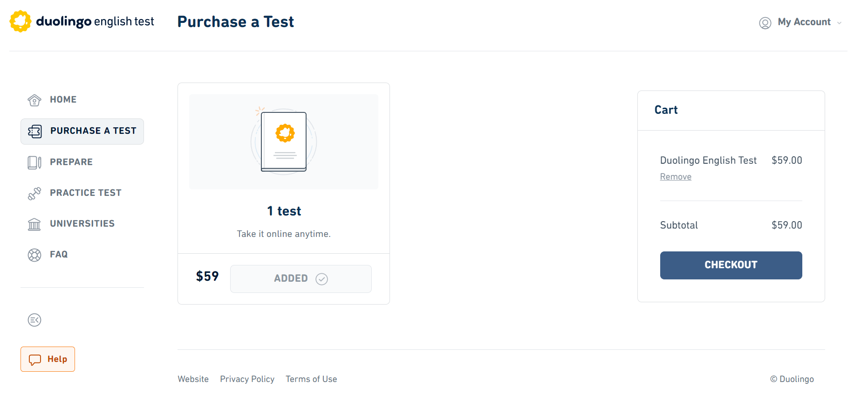Screen dimensions: 868x410
Task: Click the Universities building icon
Action: click(34, 224)
